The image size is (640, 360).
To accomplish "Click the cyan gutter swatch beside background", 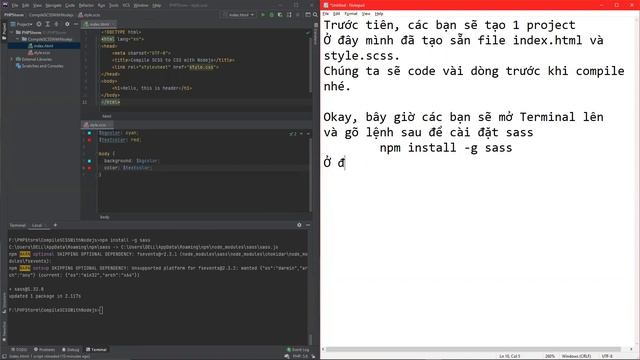I will pyautogui.click(x=89, y=161).
